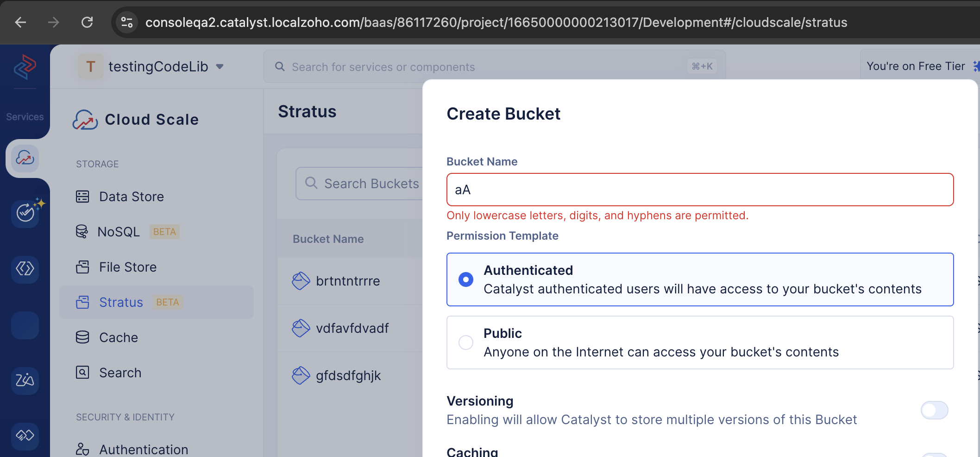This screenshot has width=980, height=457.
Task: Open Search in the sidebar
Action: (x=157, y=373)
